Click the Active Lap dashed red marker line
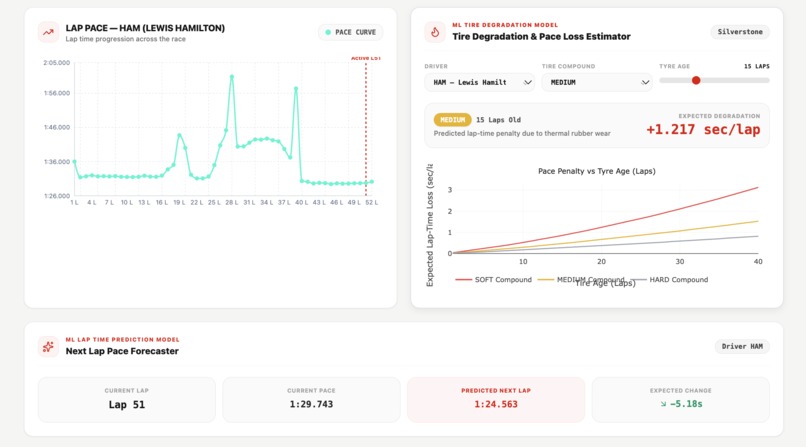Viewport: 806px width, 447px height. [x=366, y=128]
